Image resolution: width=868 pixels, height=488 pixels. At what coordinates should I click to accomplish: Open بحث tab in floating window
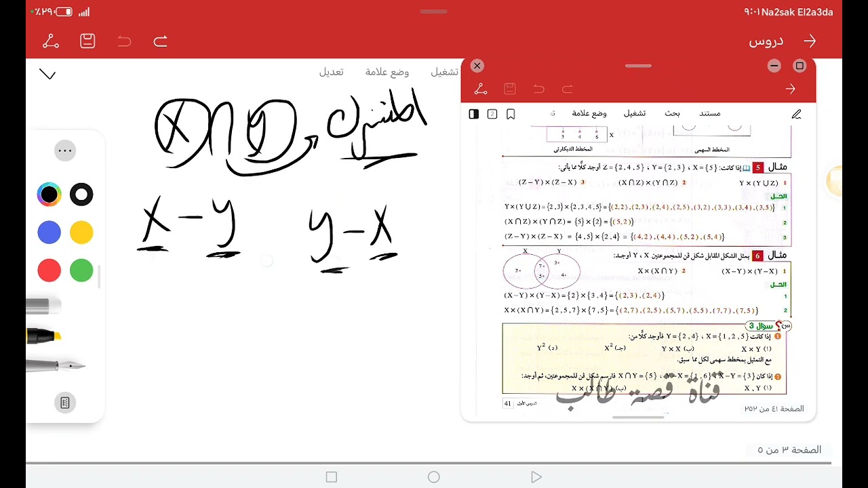[672, 113]
